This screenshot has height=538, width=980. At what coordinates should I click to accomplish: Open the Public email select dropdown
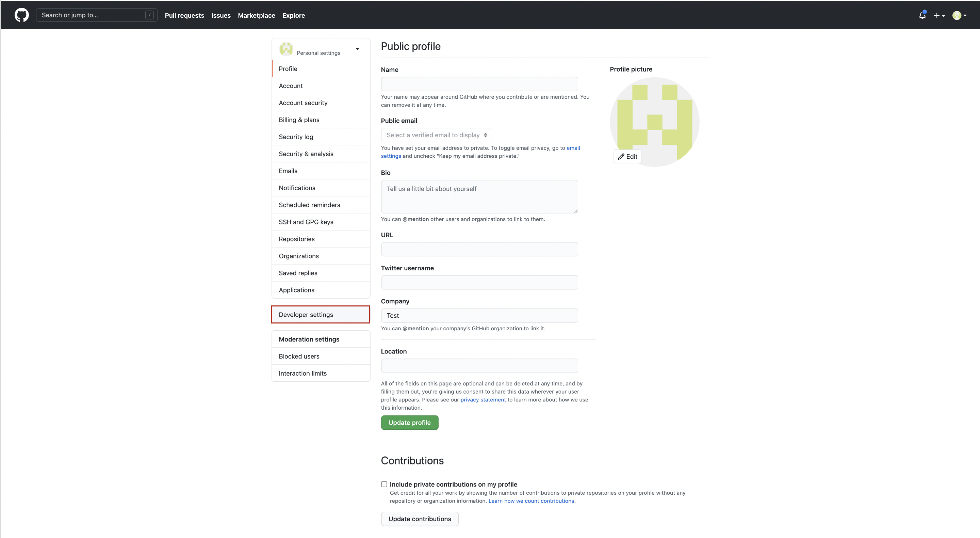(x=436, y=135)
